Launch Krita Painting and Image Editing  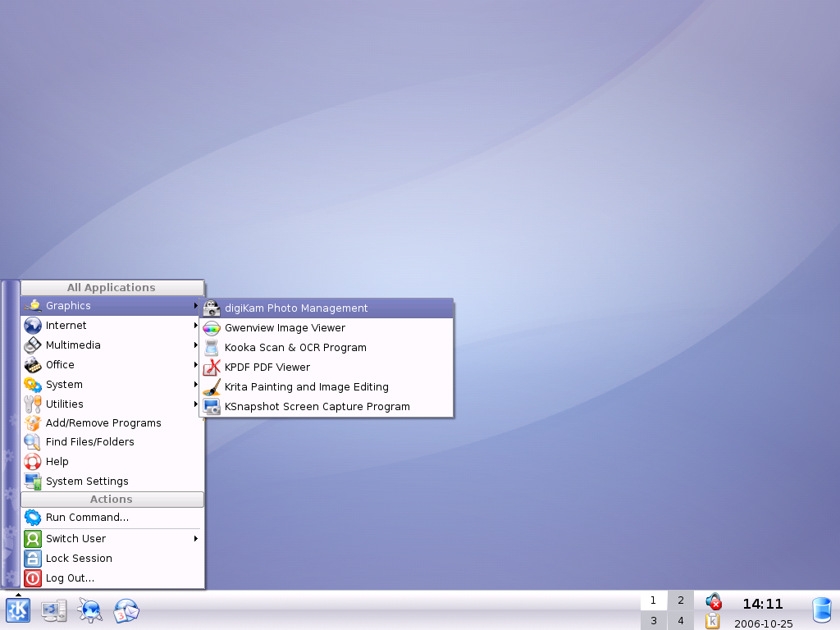click(326, 387)
